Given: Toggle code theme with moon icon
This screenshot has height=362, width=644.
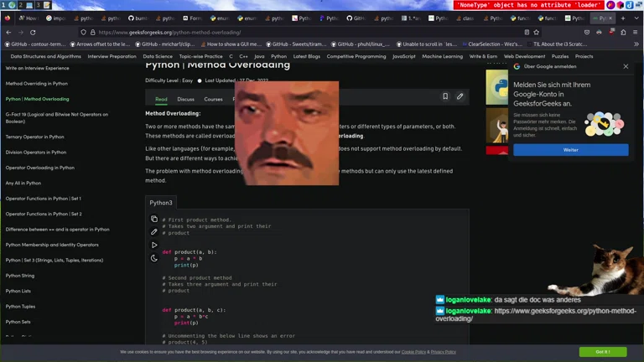Looking at the screenshot, I should pyautogui.click(x=154, y=258).
